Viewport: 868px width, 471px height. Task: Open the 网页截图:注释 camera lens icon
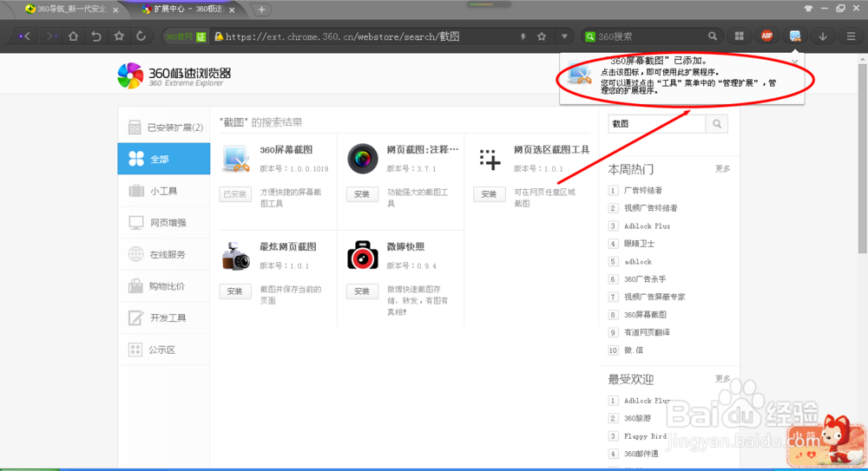(363, 159)
